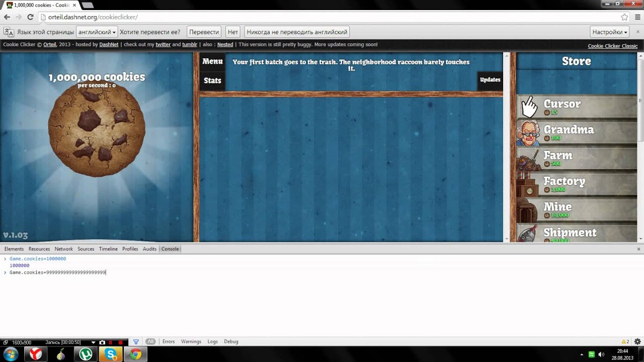This screenshot has height=362, width=644.
Task: Open the game Stats button
Action: 212,80
